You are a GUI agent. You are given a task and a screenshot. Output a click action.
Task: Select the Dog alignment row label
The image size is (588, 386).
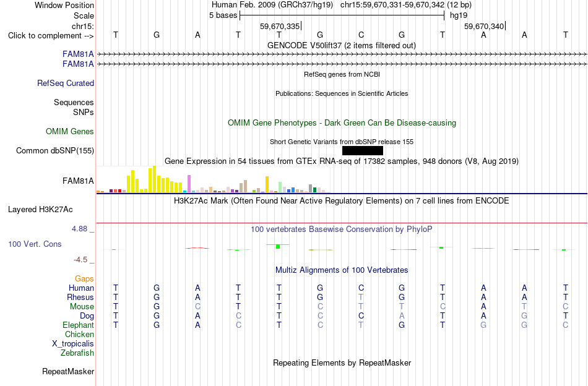click(x=87, y=316)
